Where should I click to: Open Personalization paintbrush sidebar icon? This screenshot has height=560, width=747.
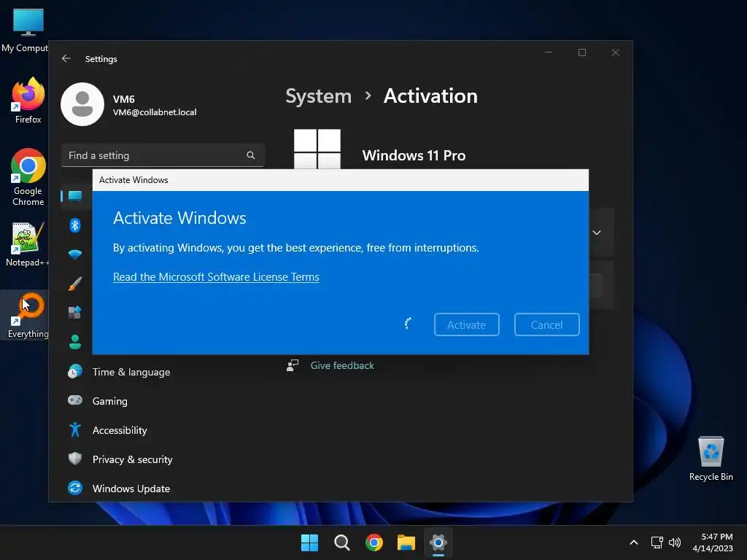click(75, 284)
